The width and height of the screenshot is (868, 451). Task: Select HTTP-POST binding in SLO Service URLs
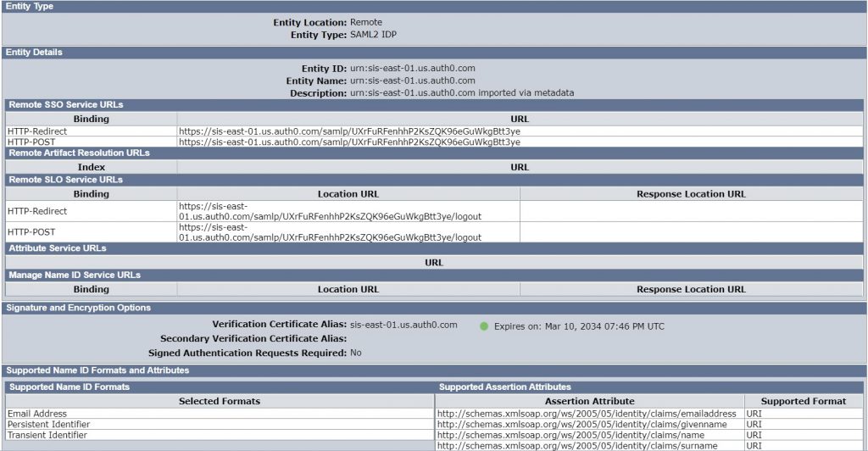pos(31,232)
